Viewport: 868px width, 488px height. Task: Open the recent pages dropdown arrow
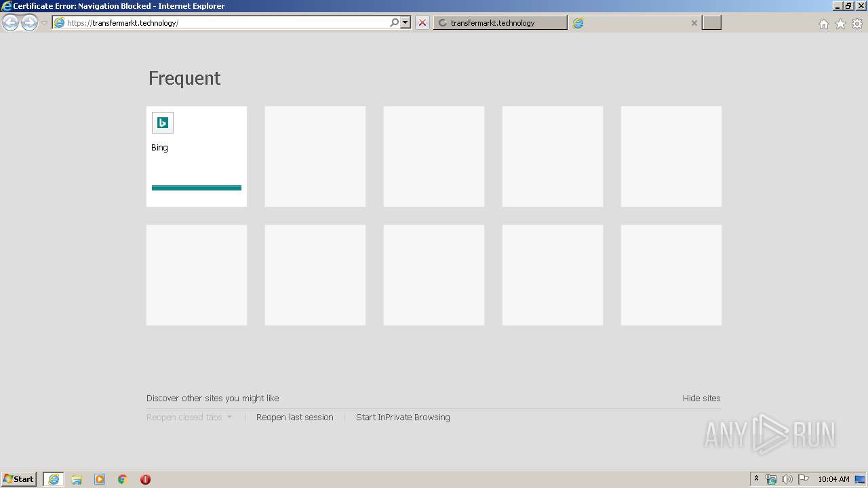(x=44, y=23)
